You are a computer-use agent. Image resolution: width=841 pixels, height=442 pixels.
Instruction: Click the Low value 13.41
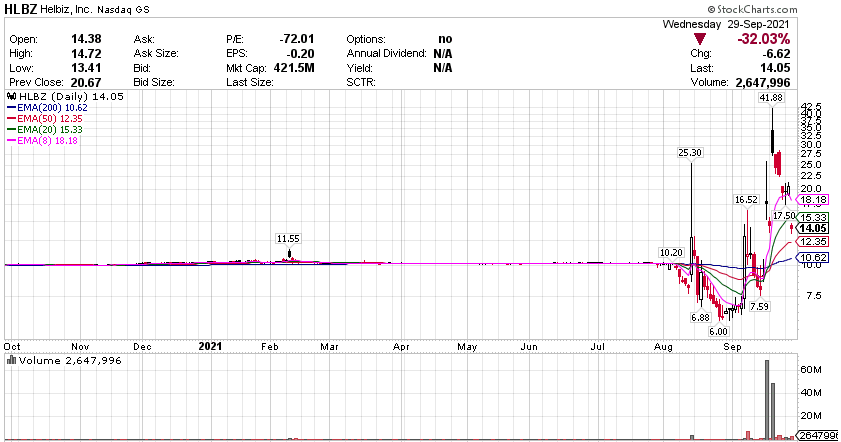pos(86,68)
